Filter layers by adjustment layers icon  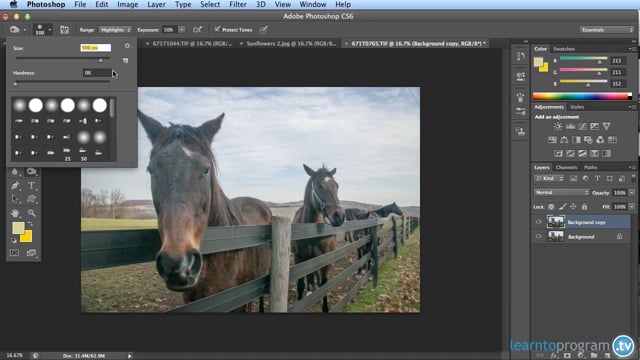(585, 178)
